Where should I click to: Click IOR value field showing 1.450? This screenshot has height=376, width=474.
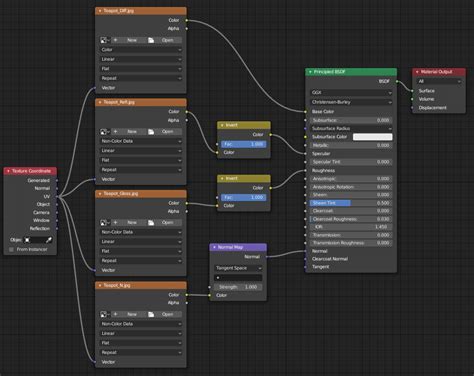tap(351, 227)
